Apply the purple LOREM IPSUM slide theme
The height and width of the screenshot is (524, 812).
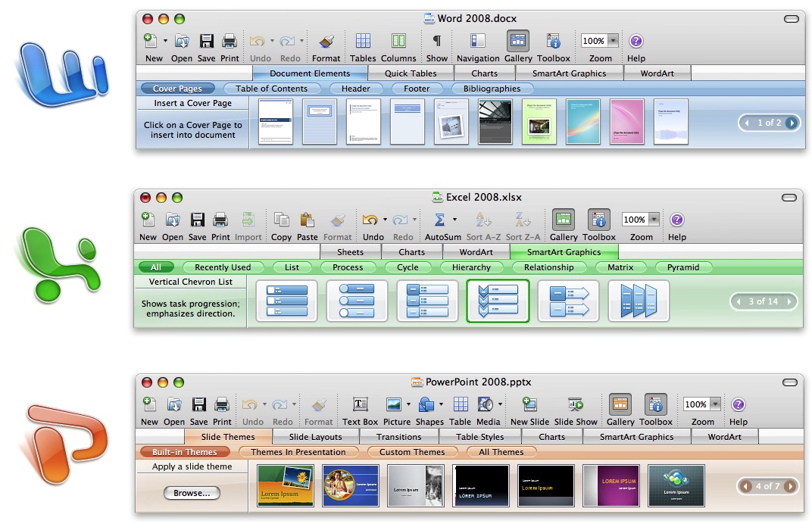[x=611, y=485]
